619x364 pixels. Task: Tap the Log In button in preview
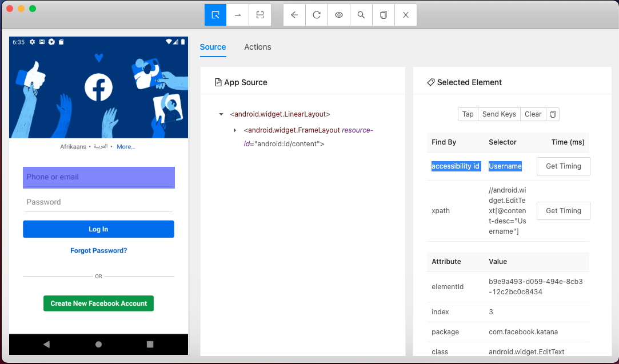coord(99,229)
